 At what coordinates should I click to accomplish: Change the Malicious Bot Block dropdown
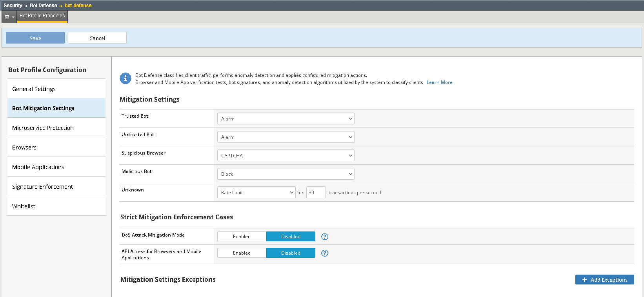tap(286, 174)
